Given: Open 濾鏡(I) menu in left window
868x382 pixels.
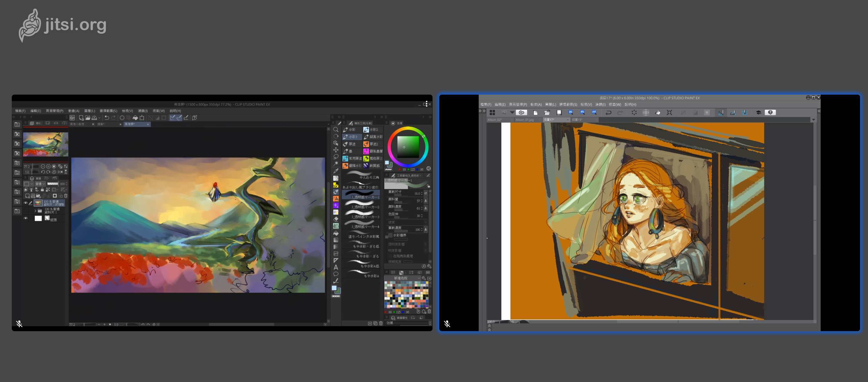Looking at the screenshot, I should [143, 111].
